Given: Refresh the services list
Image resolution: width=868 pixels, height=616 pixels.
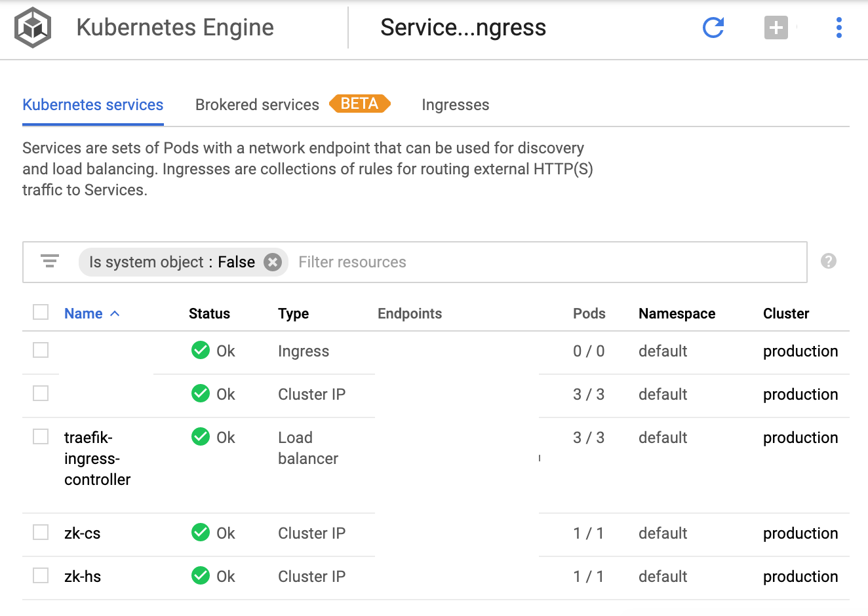Looking at the screenshot, I should point(713,28).
